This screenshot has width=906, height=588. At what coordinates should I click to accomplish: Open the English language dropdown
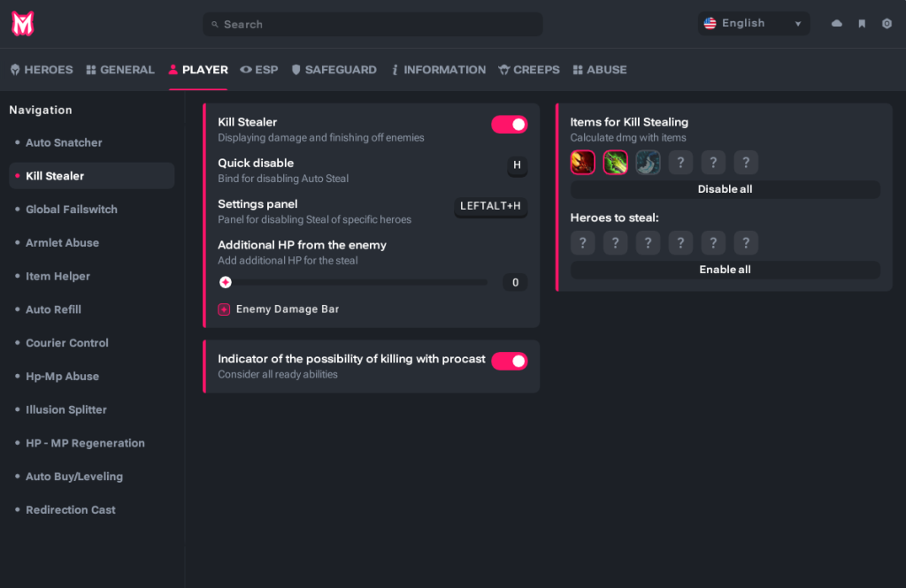pos(753,24)
